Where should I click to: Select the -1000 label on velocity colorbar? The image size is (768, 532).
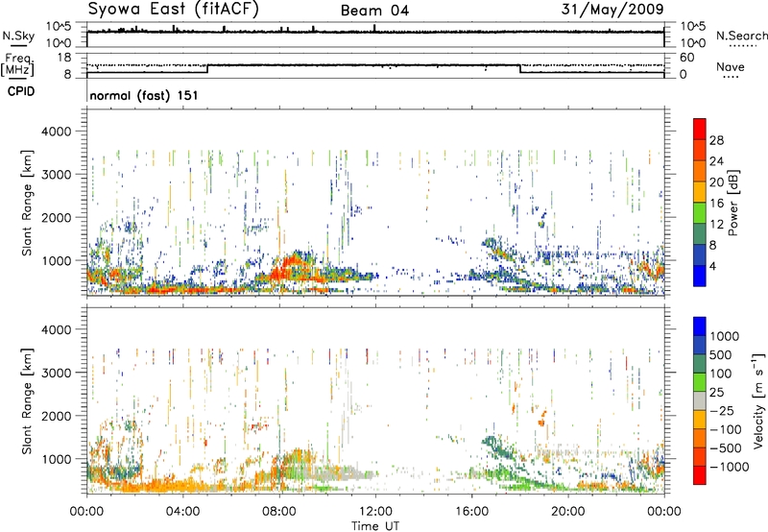click(730, 467)
